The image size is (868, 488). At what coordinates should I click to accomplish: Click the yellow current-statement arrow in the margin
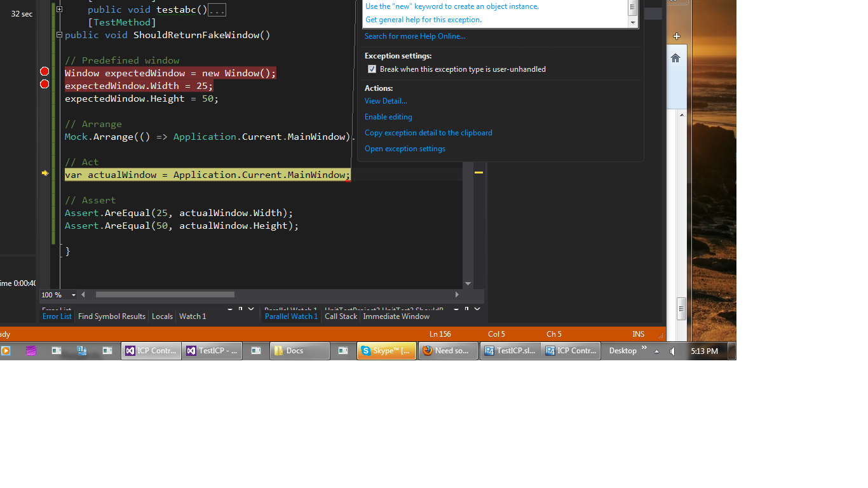coord(44,173)
